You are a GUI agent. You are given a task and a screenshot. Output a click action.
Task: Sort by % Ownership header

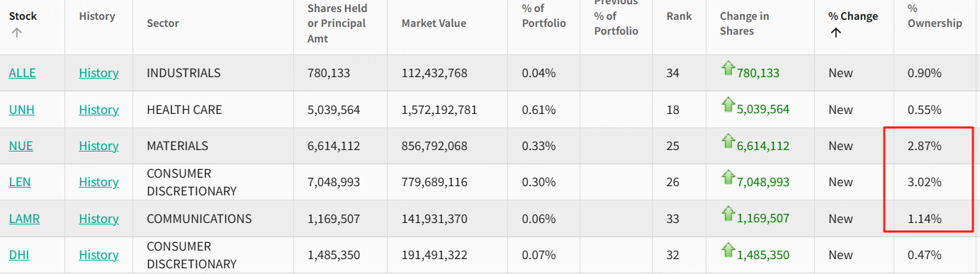pyautogui.click(x=935, y=16)
